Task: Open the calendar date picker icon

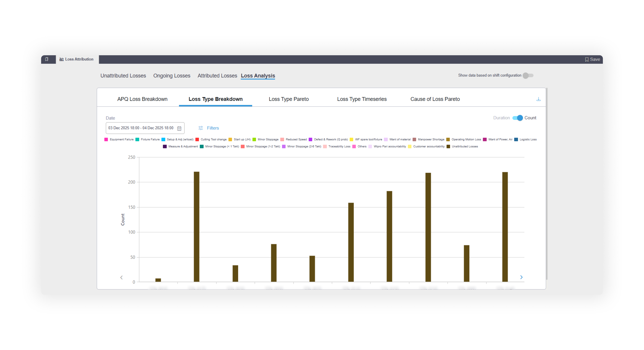Action: coord(179,128)
